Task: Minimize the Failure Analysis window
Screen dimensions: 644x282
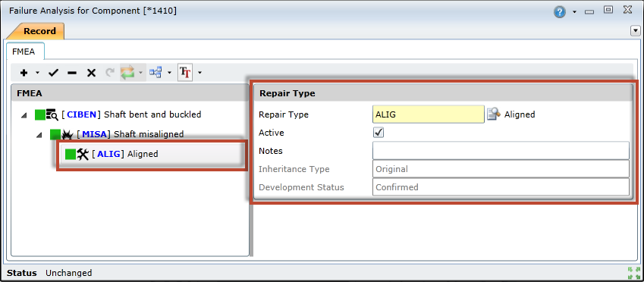Action: [x=590, y=12]
